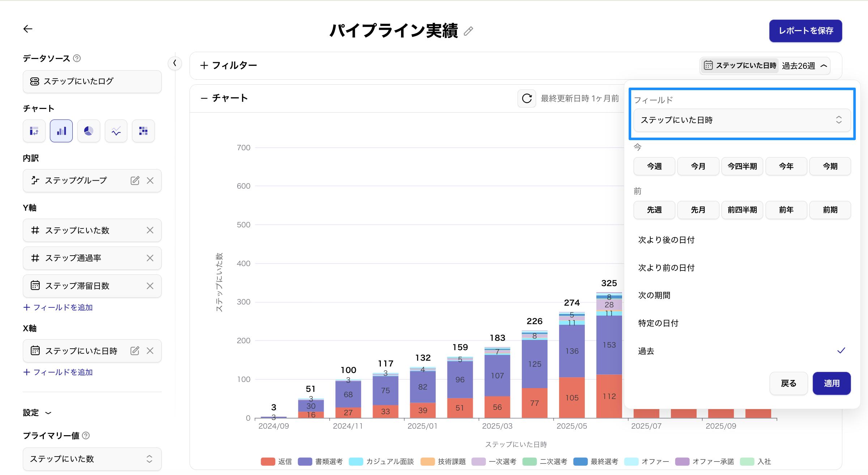Select the bar chart type icon
The image size is (868, 475).
[61, 131]
